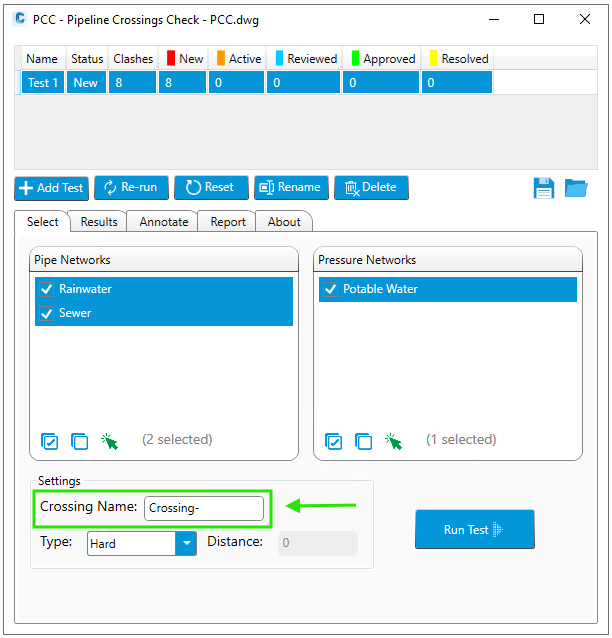
Task: Click the "(1 selected)" count text
Action: tap(461, 440)
